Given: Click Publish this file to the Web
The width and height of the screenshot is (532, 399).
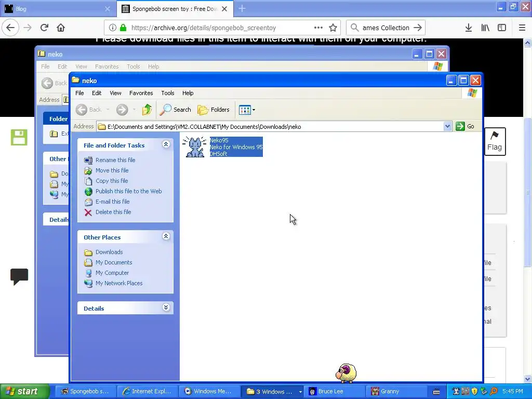Looking at the screenshot, I should pos(129,191).
